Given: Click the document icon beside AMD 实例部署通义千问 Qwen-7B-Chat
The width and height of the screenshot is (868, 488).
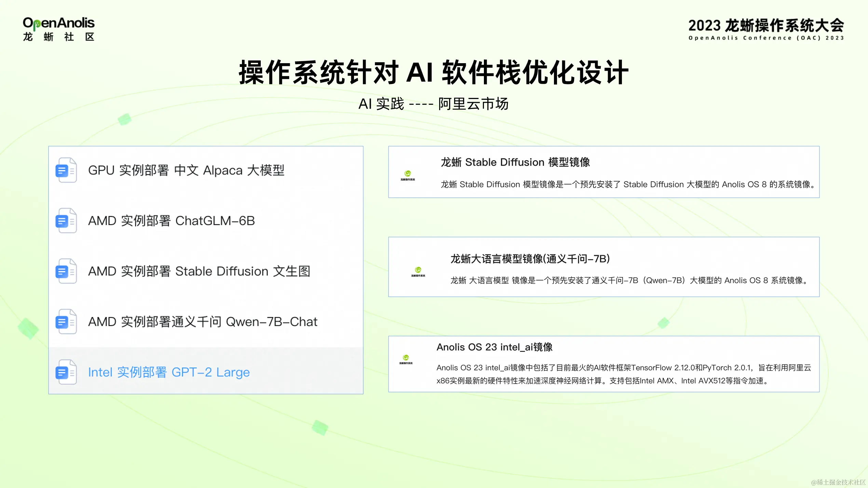Looking at the screenshot, I should pyautogui.click(x=66, y=322).
